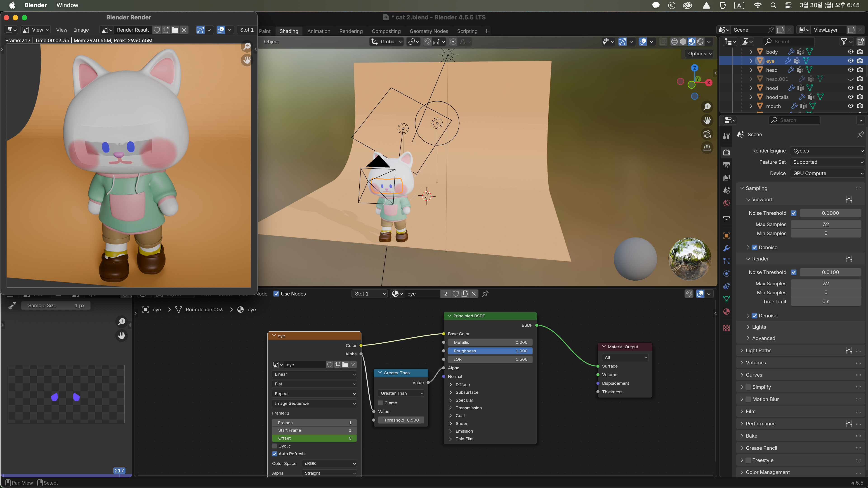The image size is (868, 488).
Task: Switch to the Compositing workspace tab
Action: pyautogui.click(x=386, y=31)
